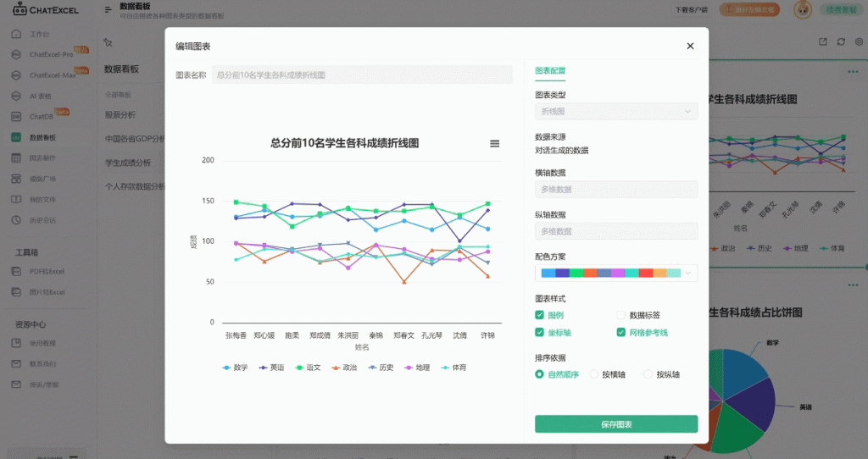This screenshot has width=868, height=459.
Task: Open the 配色方案 color scheme dropdown
Action: (x=616, y=273)
